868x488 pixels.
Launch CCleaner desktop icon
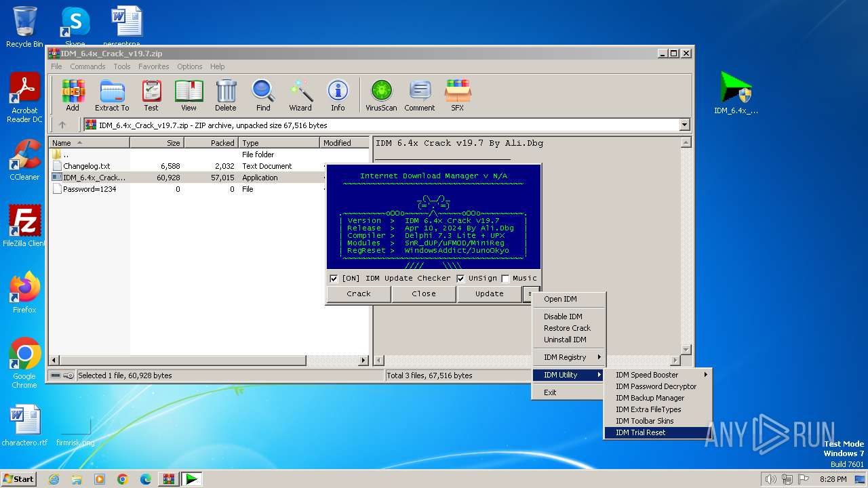pyautogui.click(x=24, y=160)
